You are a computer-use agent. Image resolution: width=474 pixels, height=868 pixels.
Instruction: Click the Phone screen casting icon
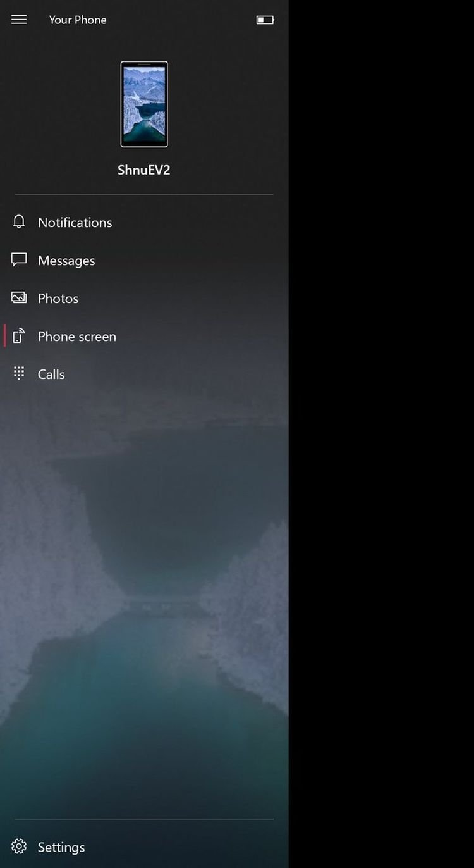tap(19, 336)
